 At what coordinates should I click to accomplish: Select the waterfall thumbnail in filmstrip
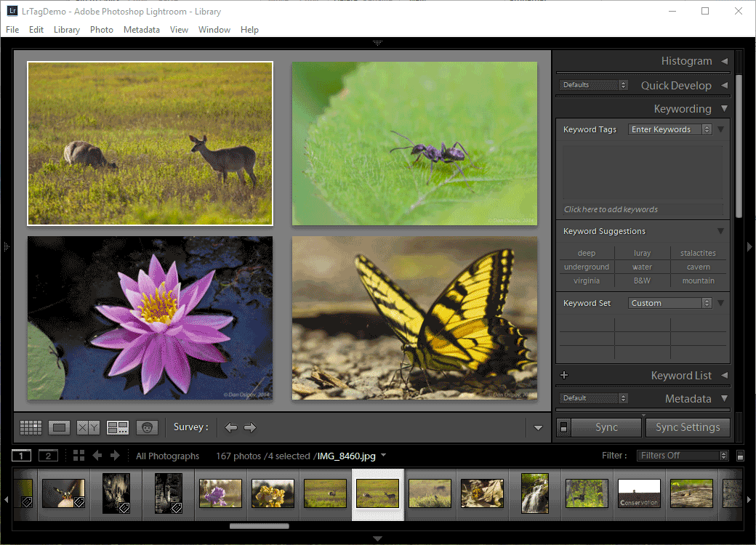[535, 493]
